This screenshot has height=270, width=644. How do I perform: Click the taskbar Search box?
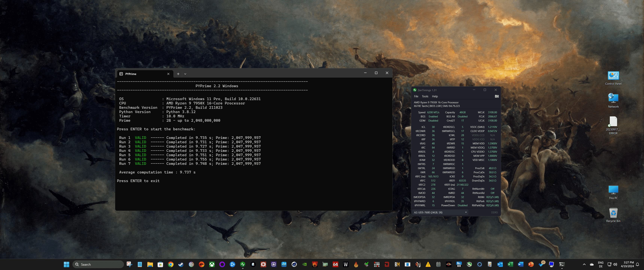click(98, 264)
